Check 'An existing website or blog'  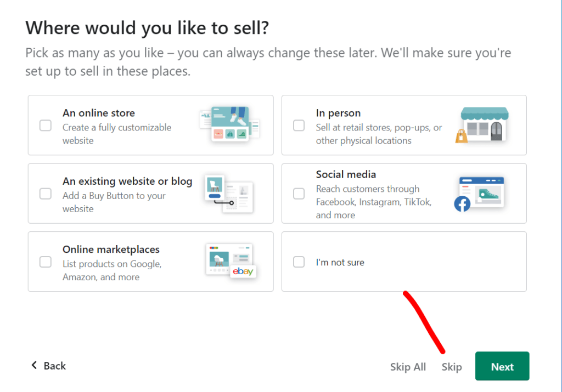[x=45, y=194]
